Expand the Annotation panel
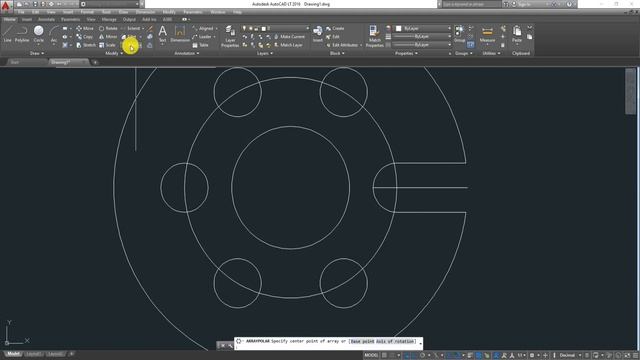Screen dimensions: 640x360 (x=187, y=53)
